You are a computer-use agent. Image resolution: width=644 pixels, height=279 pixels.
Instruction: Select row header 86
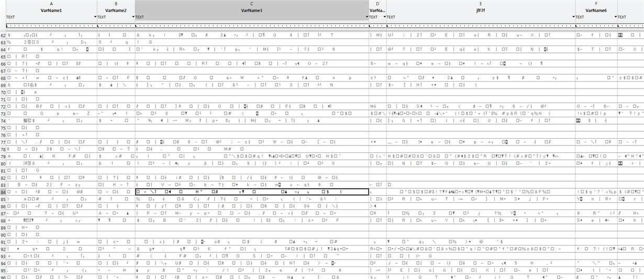pyautogui.click(x=3, y=206)
